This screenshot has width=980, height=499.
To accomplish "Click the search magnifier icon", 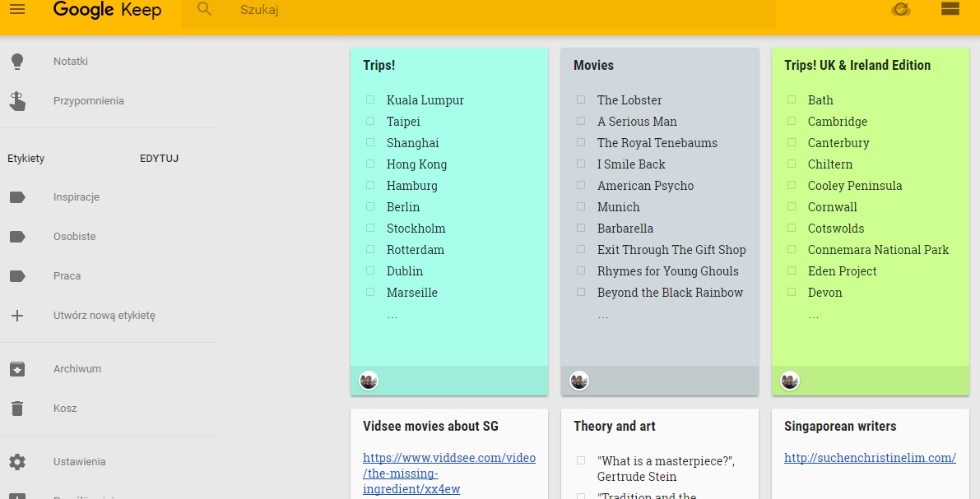I will pos(205,10).
